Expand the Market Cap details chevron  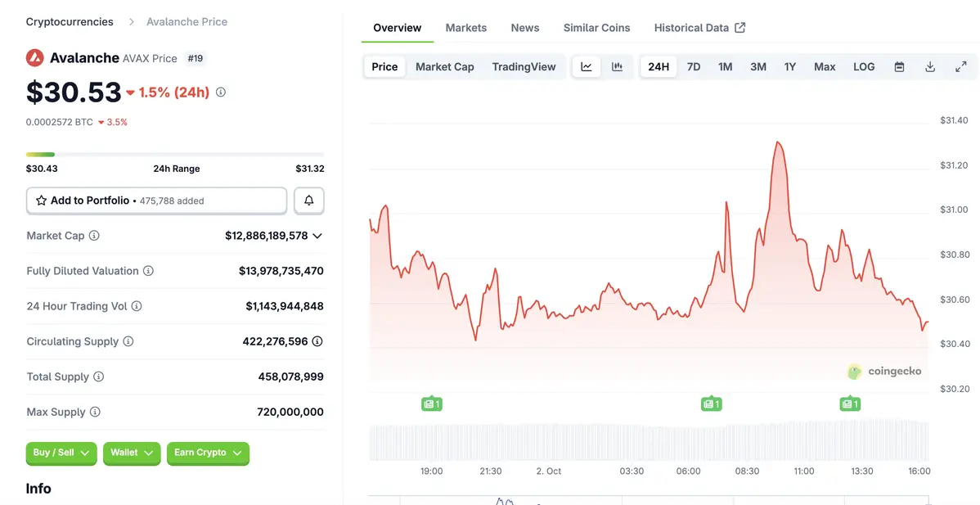(x=319, y=235)
